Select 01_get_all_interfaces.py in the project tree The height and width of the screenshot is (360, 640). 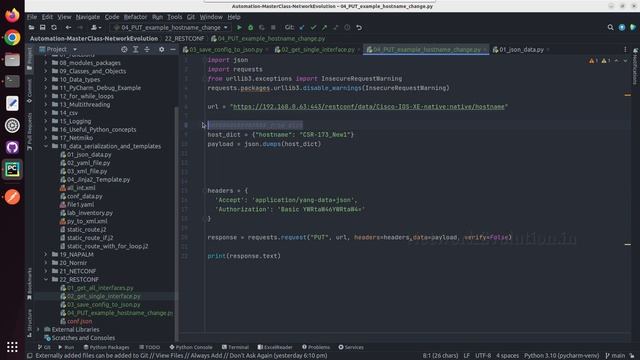tap(100, 288)
